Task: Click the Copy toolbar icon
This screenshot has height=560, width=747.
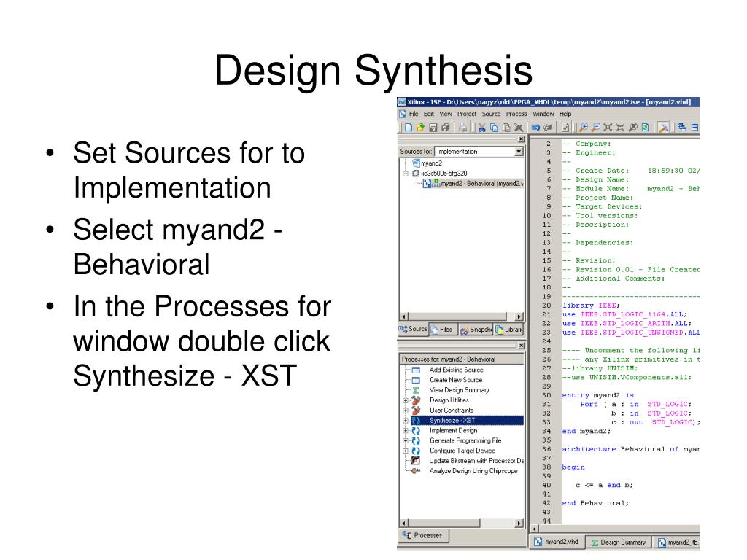Action: pos(494,127)
